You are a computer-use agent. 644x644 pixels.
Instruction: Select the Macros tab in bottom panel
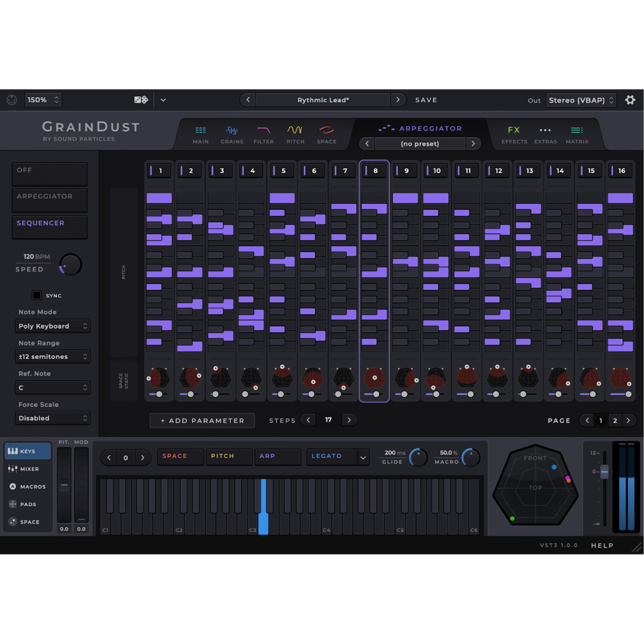coord(27,487)
